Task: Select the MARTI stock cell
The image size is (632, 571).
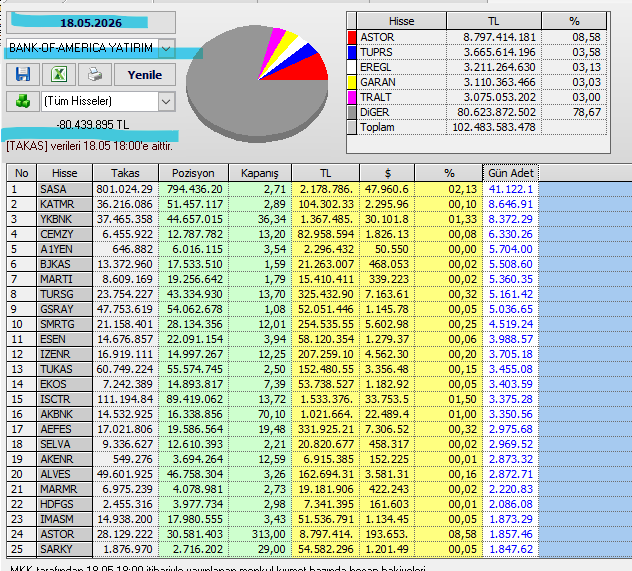Action: (x=64, y=279)
